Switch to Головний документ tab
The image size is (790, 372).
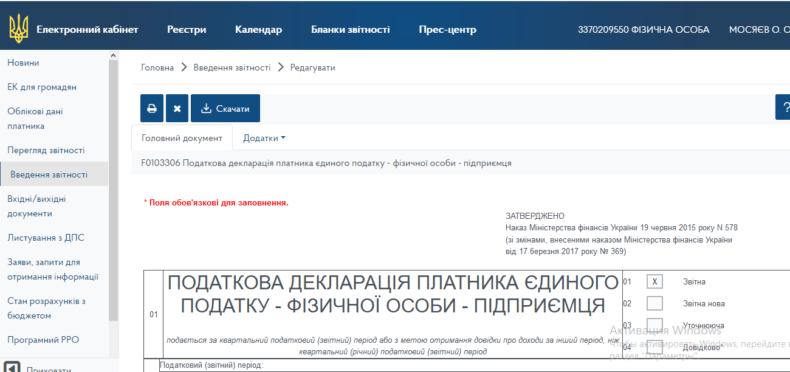[x=182, y=138]
